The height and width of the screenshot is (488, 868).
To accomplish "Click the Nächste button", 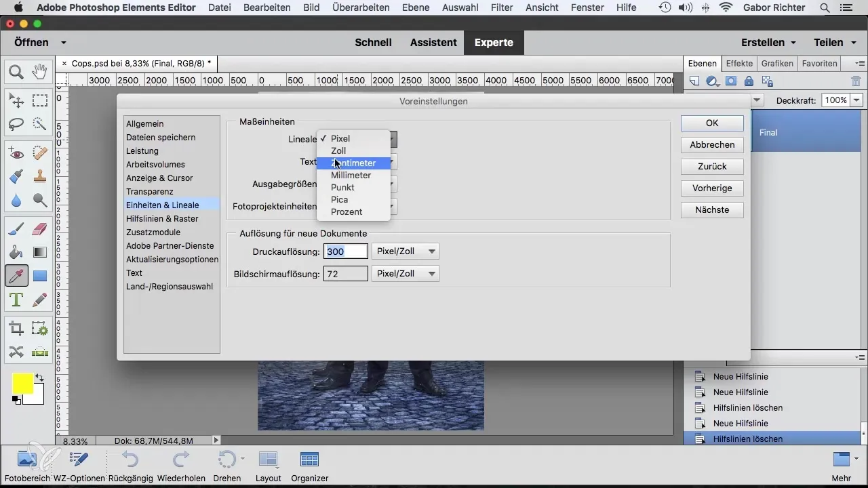I will (712, 210).
